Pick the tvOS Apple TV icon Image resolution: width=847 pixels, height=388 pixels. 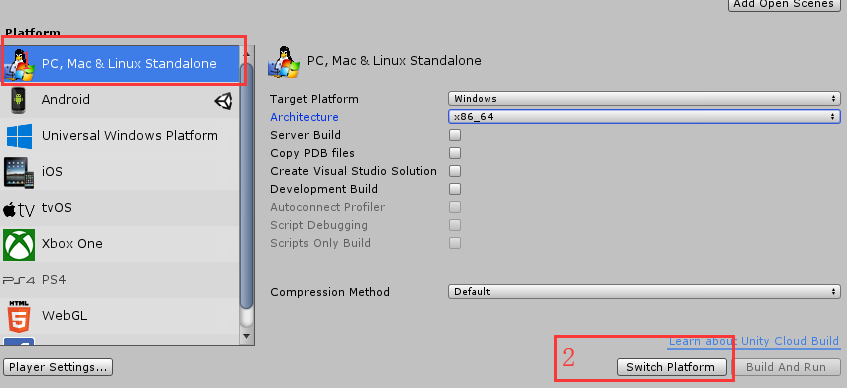click(19, 209)
